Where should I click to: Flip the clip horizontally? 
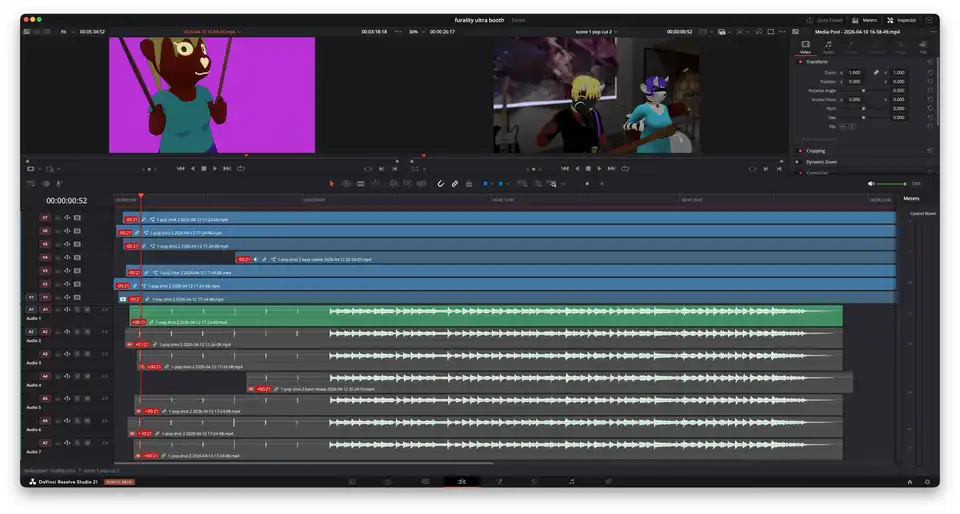point(843,126)
